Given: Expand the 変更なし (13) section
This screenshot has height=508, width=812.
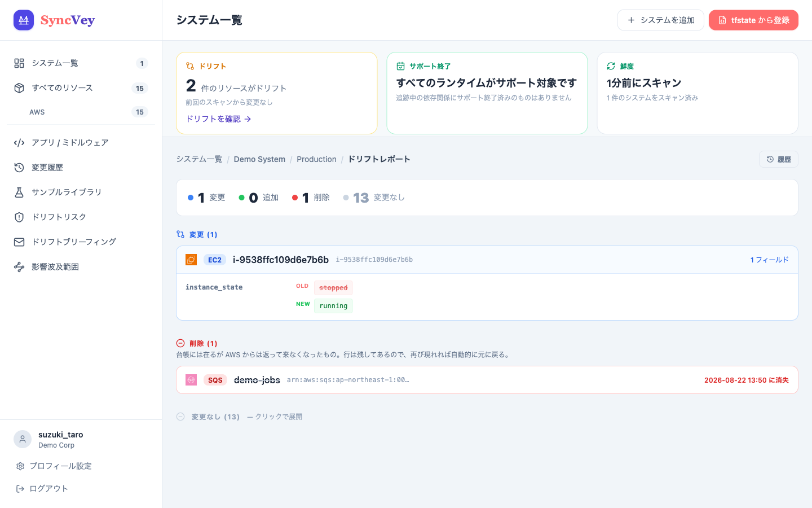Looking at the screenshot, I should [239, 417].
